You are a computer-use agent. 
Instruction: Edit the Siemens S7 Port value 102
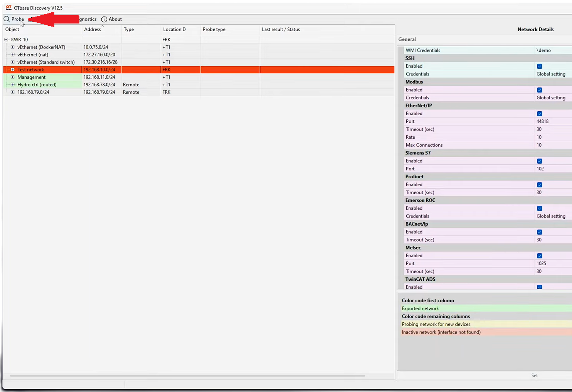tap(553, 169)
